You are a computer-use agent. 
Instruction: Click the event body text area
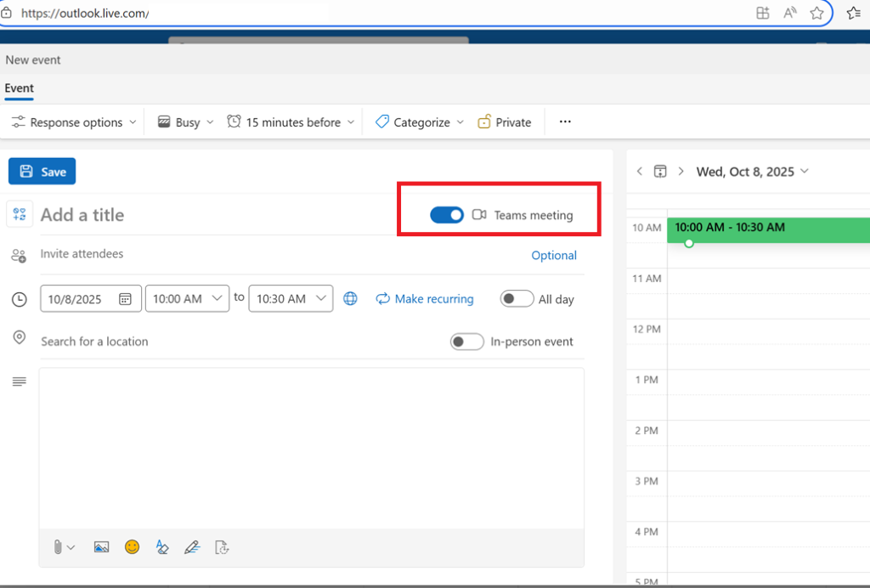311,448
